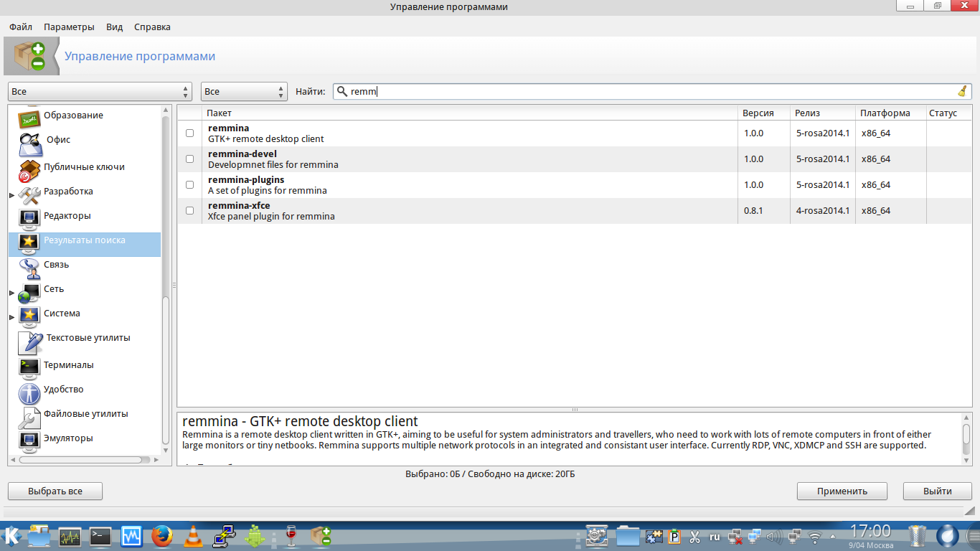Open the trash bin on the panel
The width and height of the screenshot is (980, 551).
[918, 536]
